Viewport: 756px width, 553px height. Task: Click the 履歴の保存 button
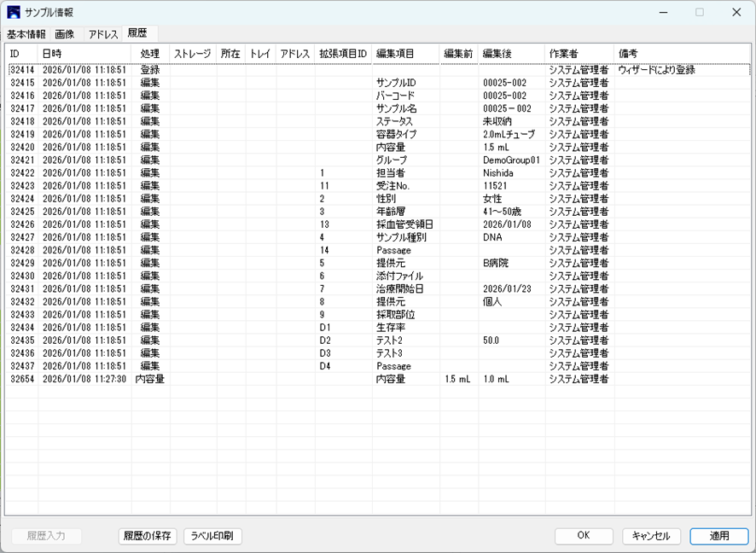click(148, 536)
